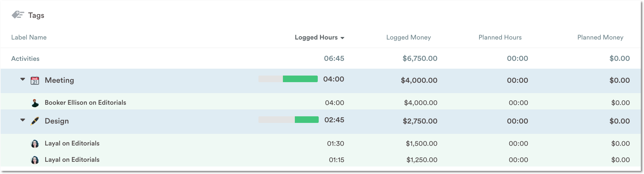Click Layal's avatar on the 01:15 row
644x174 pixels.
[35, 160]
